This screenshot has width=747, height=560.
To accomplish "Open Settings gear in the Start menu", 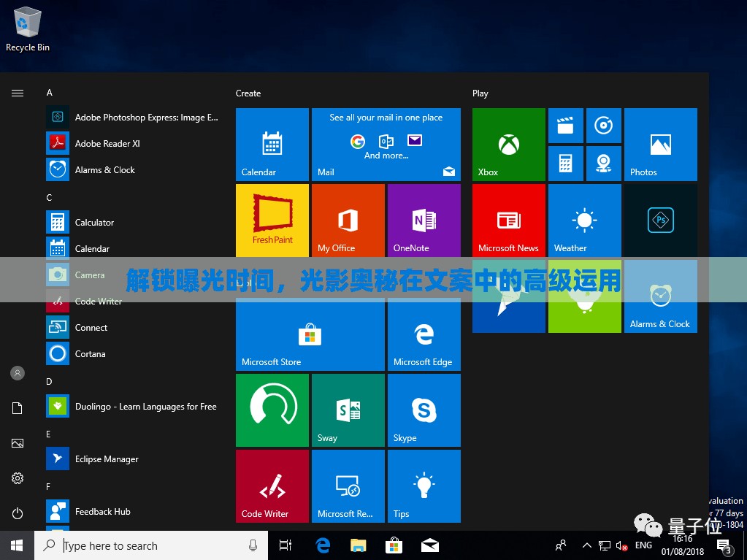I will (18, 478).
